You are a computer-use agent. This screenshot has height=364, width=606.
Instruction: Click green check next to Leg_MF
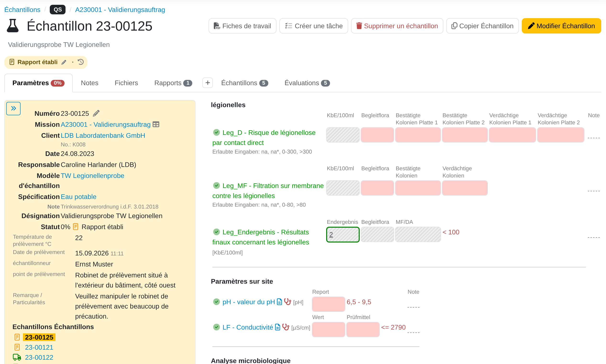(216, 186)
